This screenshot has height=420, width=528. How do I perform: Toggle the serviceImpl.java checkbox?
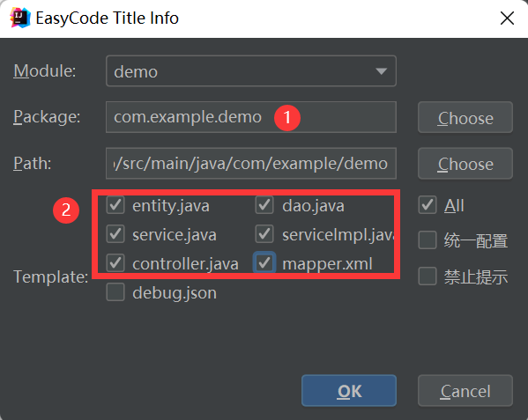click(264, 234)
